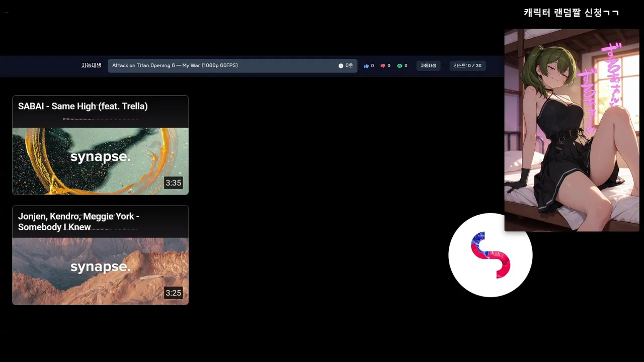
Task: Click the 리스트: 0 / 30 button
Action: (467, 66)
